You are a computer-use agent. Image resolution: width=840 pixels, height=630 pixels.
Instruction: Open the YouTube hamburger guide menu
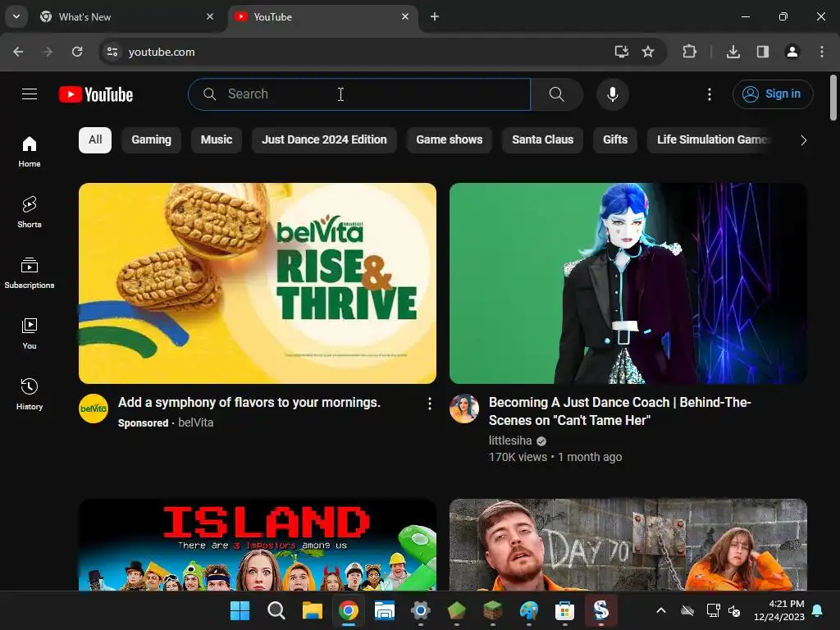click(30, 94)
